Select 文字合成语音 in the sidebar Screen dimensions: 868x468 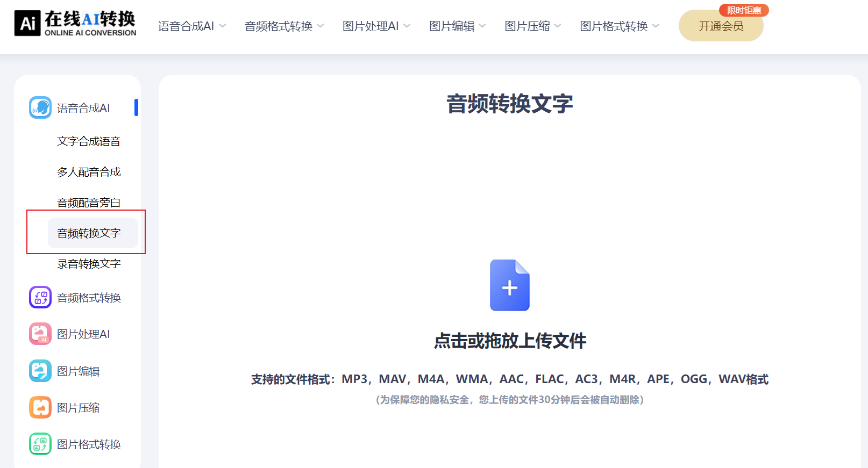pyautogui.click(x=89, y=141)
